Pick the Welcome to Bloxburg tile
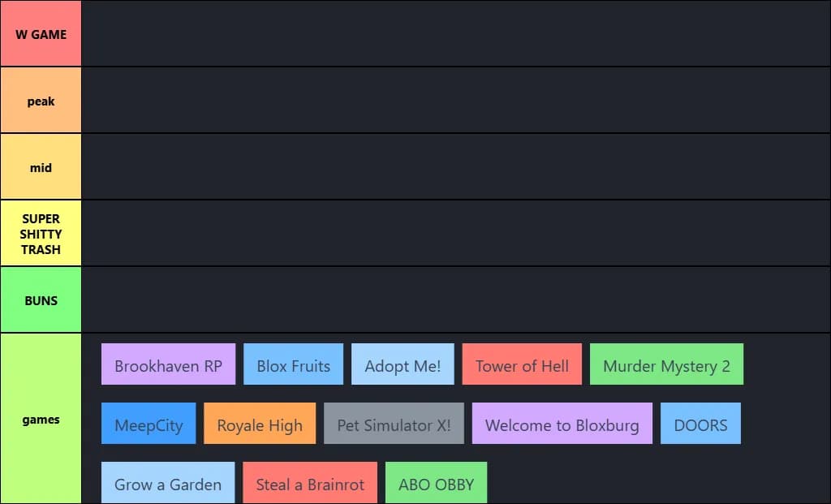 [x=562, y=424]
